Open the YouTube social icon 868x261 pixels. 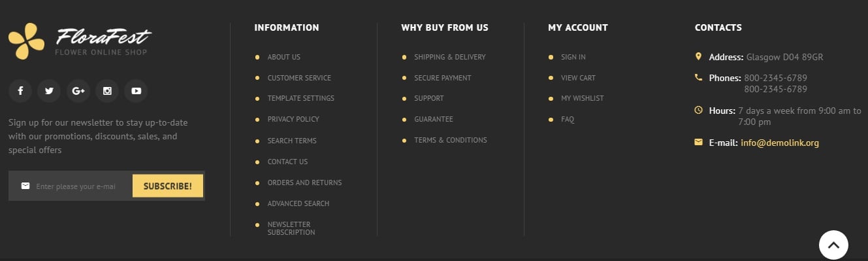point(136,91)
